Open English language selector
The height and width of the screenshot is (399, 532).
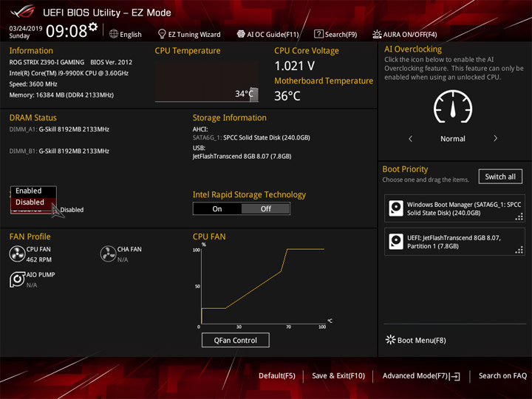click(x=126, y=34)
